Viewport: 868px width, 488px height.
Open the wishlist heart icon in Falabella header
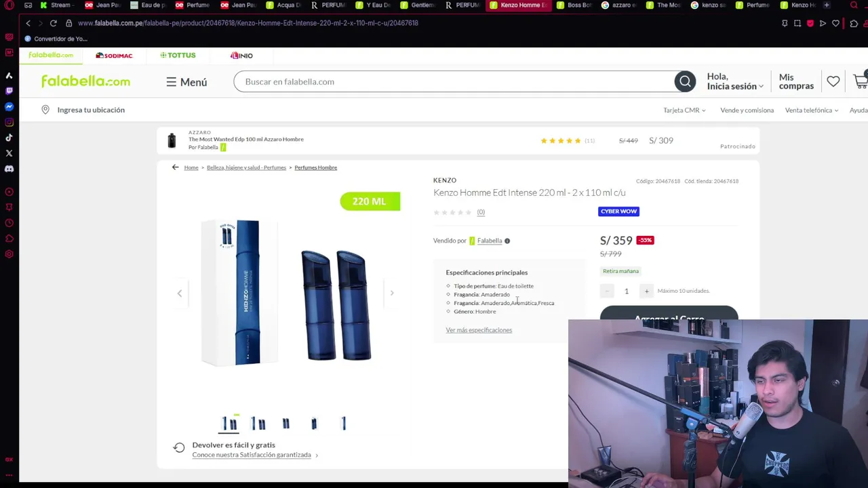[833, 81]
